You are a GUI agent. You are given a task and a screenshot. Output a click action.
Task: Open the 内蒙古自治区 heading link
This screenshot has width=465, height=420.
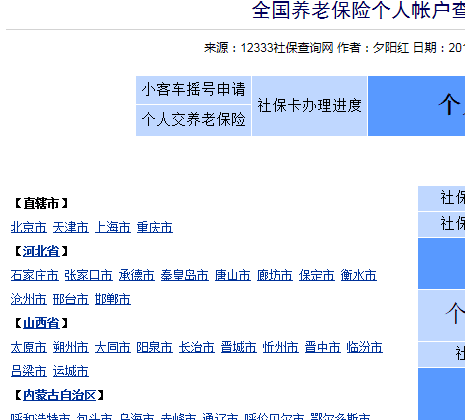tap(59, 395)
